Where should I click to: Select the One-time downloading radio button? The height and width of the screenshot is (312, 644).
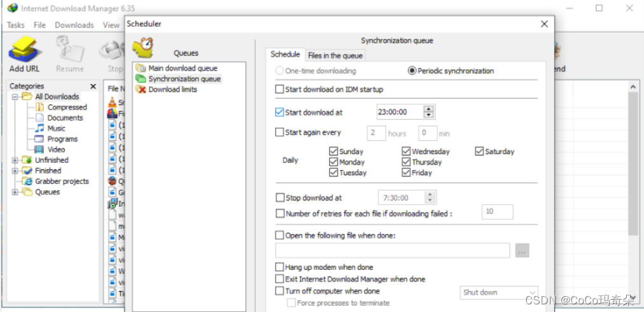pyautogui.click(x=280, y=71)
